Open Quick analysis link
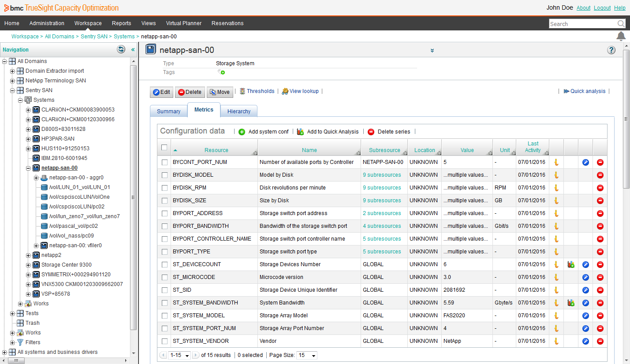 pyautogui.click(x=585, y=91)
